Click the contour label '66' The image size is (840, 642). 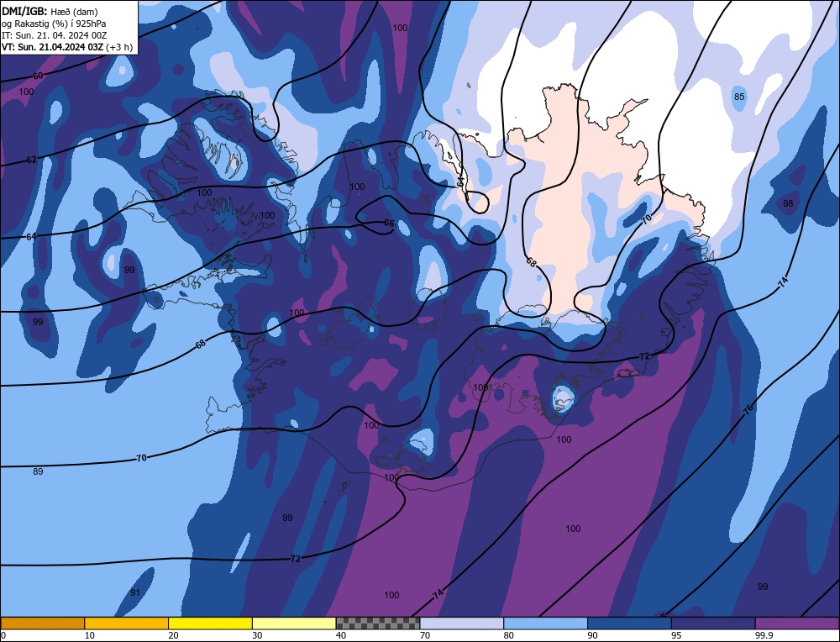click(390, 223)
